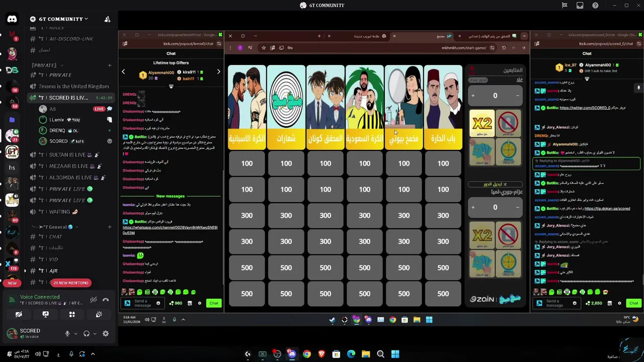Open the VID text channel

click(x=71, y=259)
